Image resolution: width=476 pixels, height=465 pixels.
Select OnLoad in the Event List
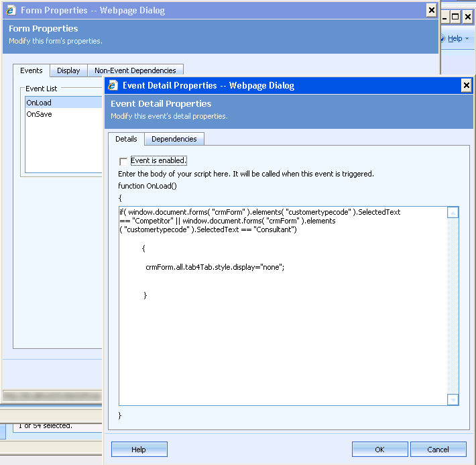tap(39, 103)
